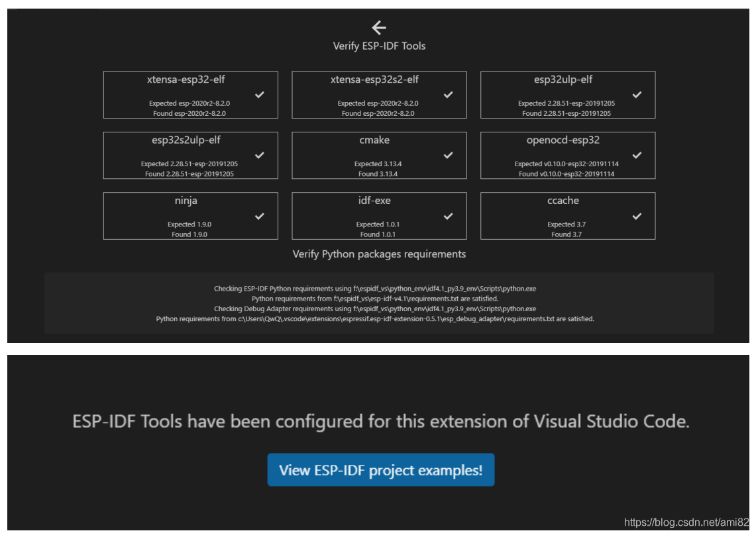Click Found esp-2020r2-8.2.0 under xtensa-esp32s2-elf
The image size is (756, 535).
click(x=378, y=113)
